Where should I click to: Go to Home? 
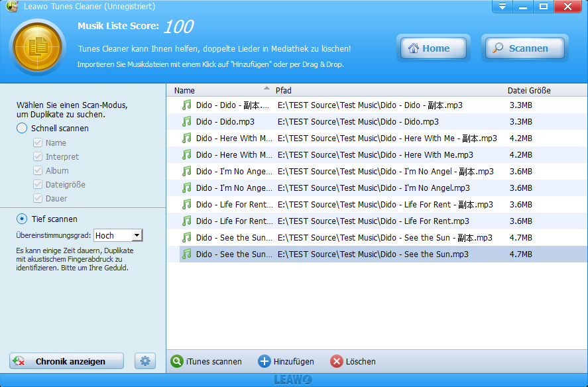tap(433, 48)
